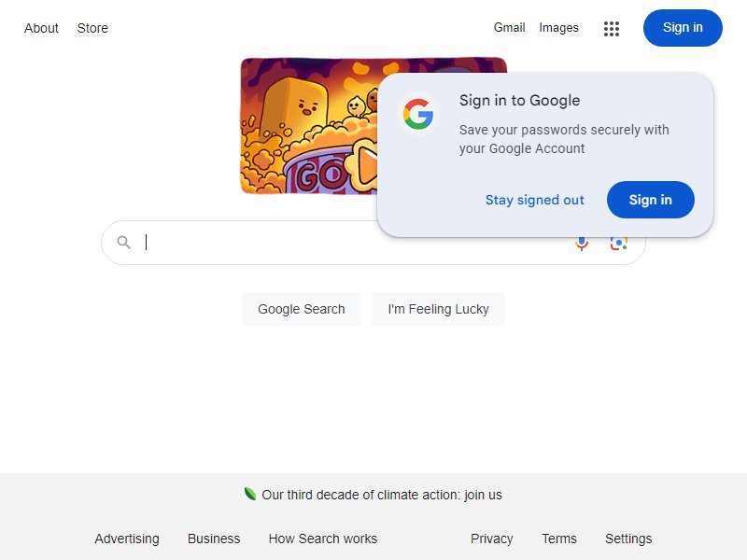Click the magnifying glass search icon

[123, 243]
